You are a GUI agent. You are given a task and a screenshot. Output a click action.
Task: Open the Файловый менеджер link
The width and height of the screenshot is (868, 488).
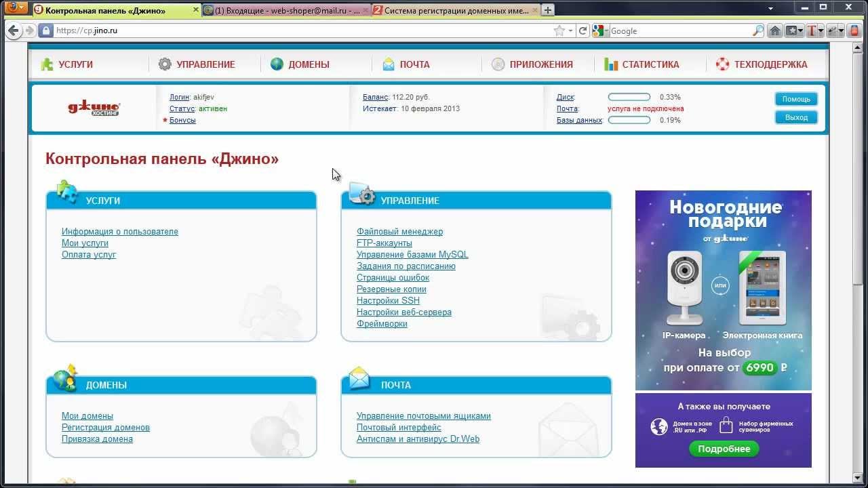pos(399,231)
